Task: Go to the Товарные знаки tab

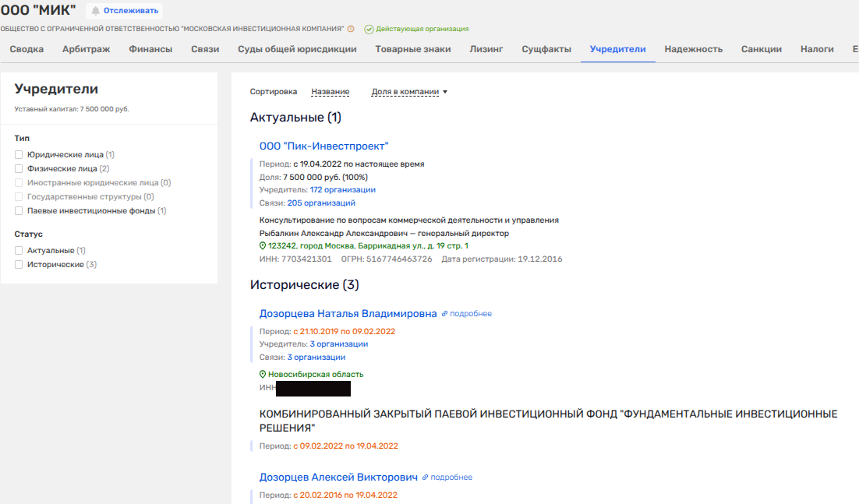Action: [412, 49]
